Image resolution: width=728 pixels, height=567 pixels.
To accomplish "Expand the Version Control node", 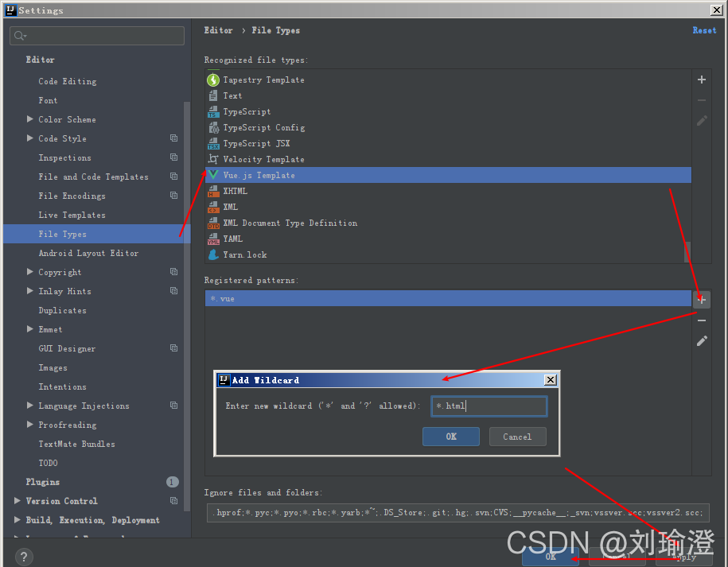I will point(18,501).
